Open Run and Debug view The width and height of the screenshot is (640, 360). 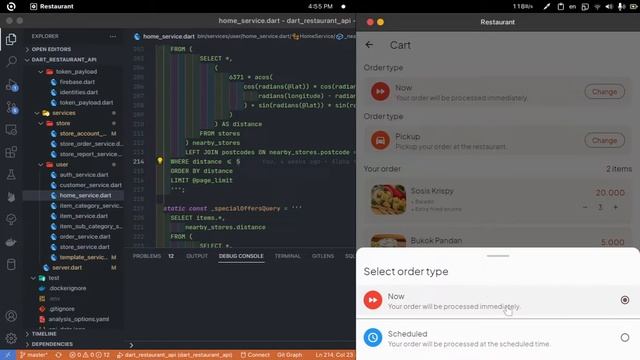point(11,85)
